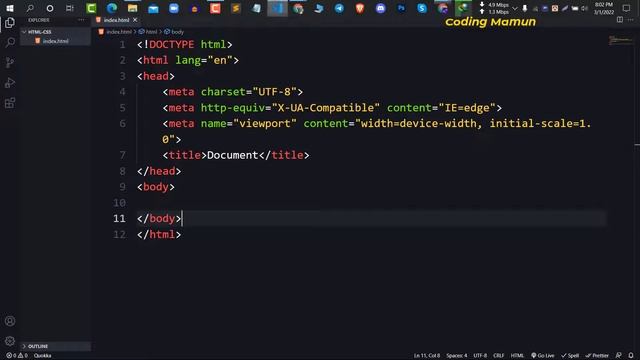Image resolution: width=640 pixels, height=360 pixels.
Task: Open Mail app from the taskbar
Action: click(x=153, y=8)
